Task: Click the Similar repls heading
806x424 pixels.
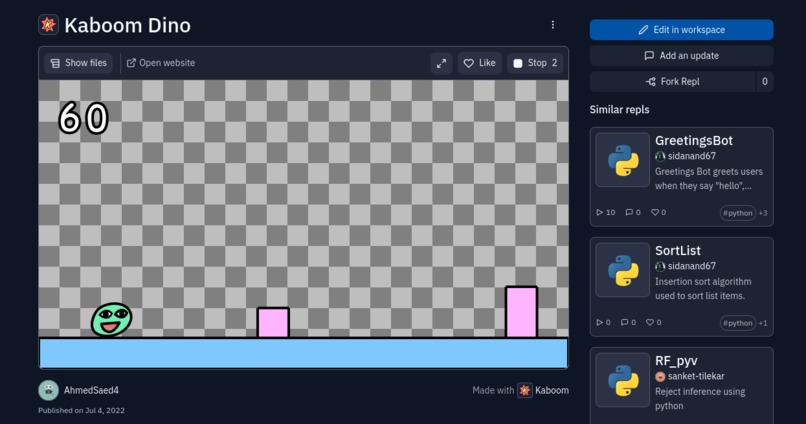Action: [619, 109]
